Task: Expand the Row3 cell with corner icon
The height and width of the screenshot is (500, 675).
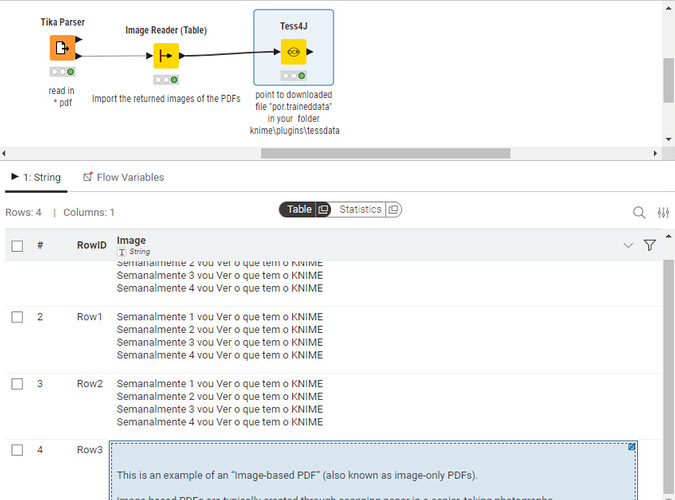Action: coord(632,447)
